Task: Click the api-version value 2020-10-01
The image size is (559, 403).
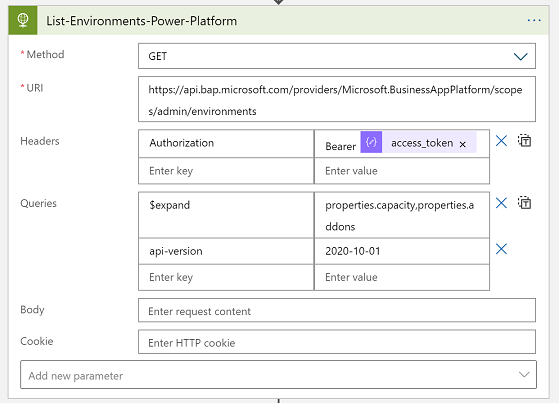Action: tap(353, 251)
